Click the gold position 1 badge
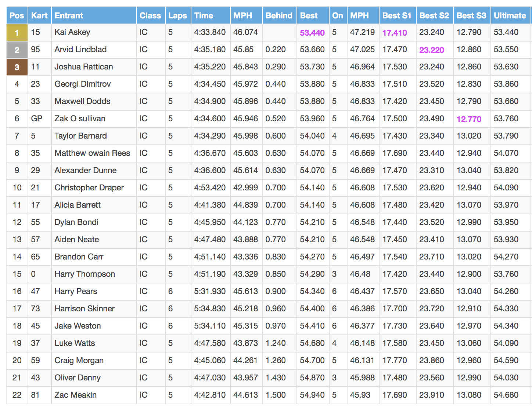Screen dimensions: 532x408 click(17, 33)
